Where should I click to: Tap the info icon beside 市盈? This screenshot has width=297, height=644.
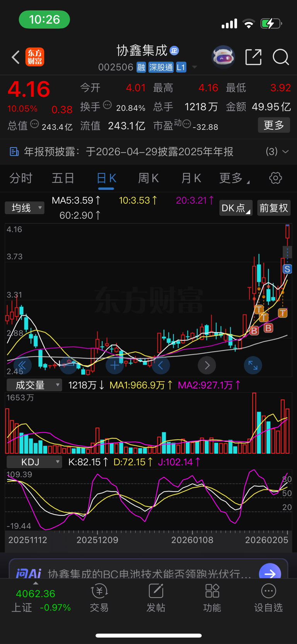click(187, 124)
